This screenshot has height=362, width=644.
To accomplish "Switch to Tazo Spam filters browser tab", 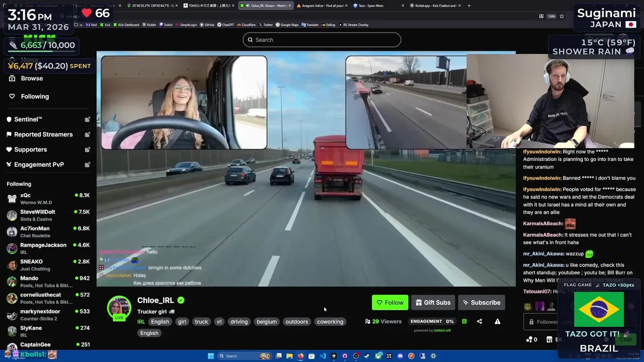I will click(378, 6).
